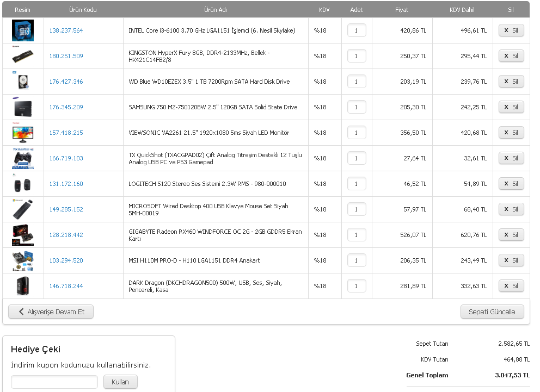Open product code link 128.218.442
The height and width of the screenshot is (392, 540).
66,235
